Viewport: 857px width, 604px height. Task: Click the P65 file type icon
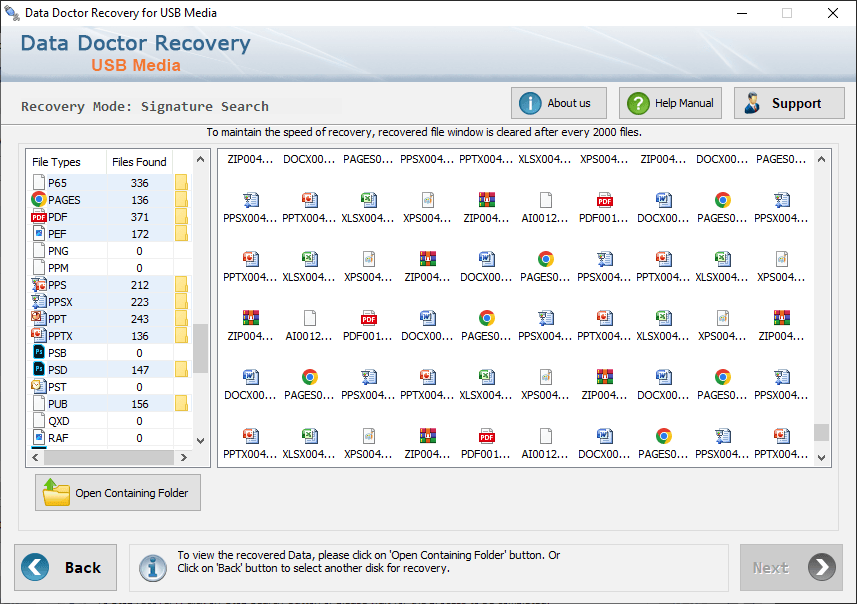pos(39,182)
